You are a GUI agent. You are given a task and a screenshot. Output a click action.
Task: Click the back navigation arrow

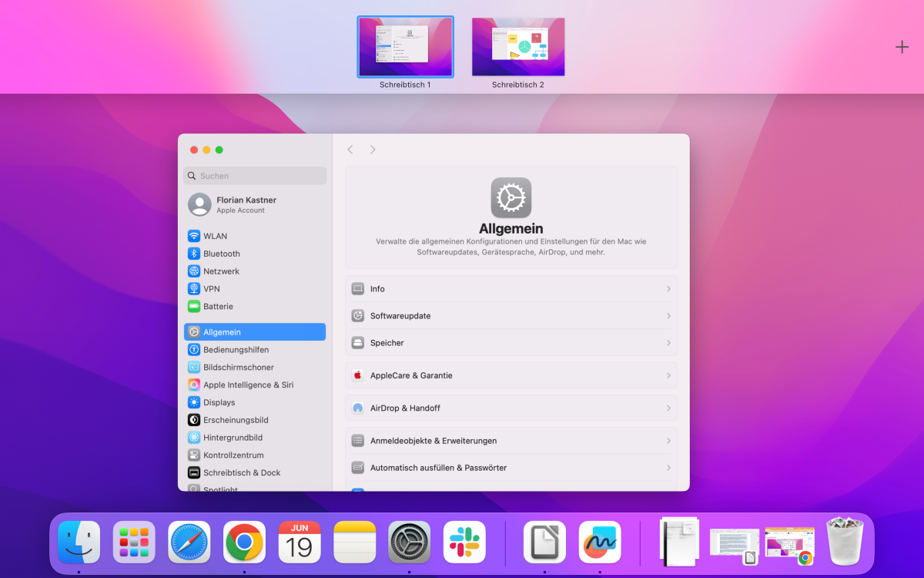coord(350,149)
